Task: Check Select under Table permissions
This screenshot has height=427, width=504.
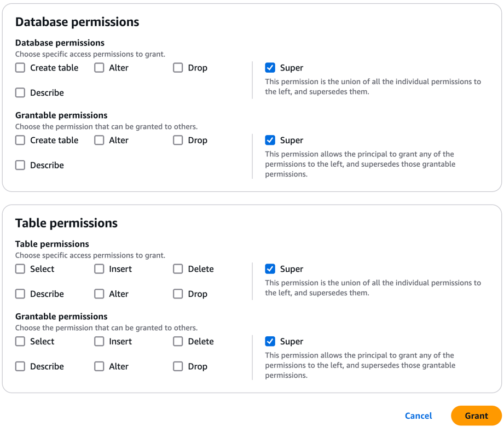Action: click(x=20, y=269)
